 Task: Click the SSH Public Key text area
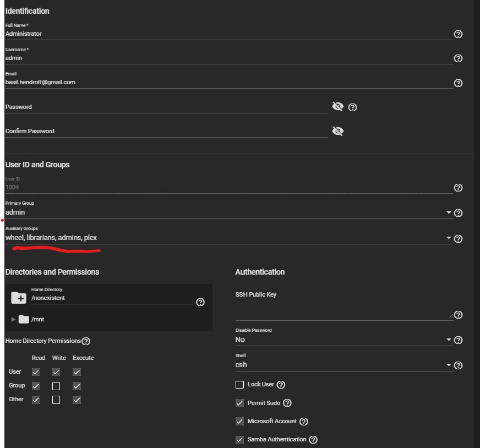point(341,312)
